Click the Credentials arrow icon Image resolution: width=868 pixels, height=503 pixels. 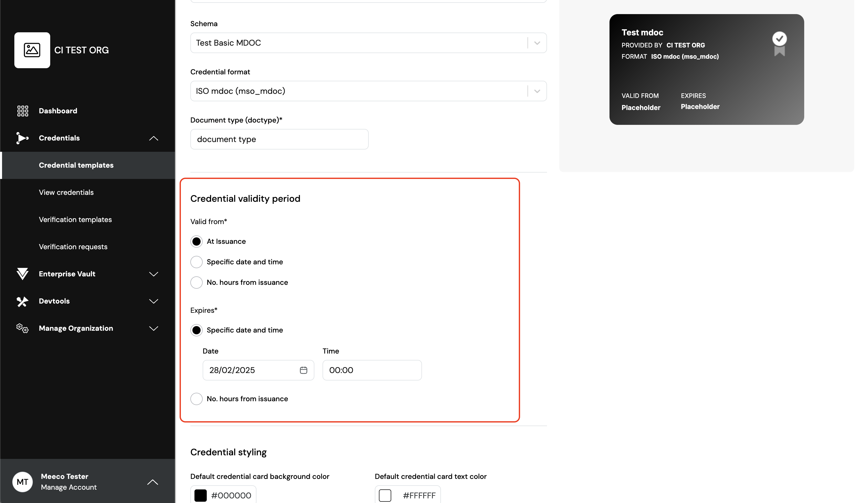[x=22, y=138]
